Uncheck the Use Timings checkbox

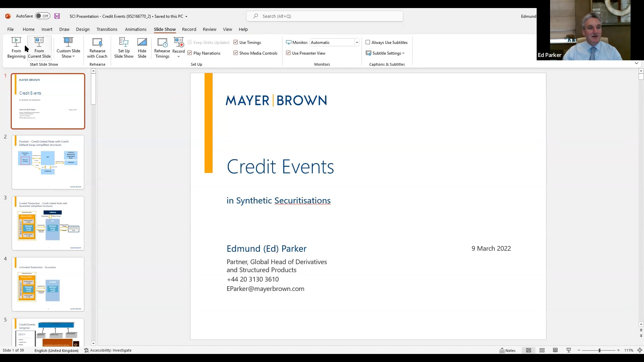[236, 42]
